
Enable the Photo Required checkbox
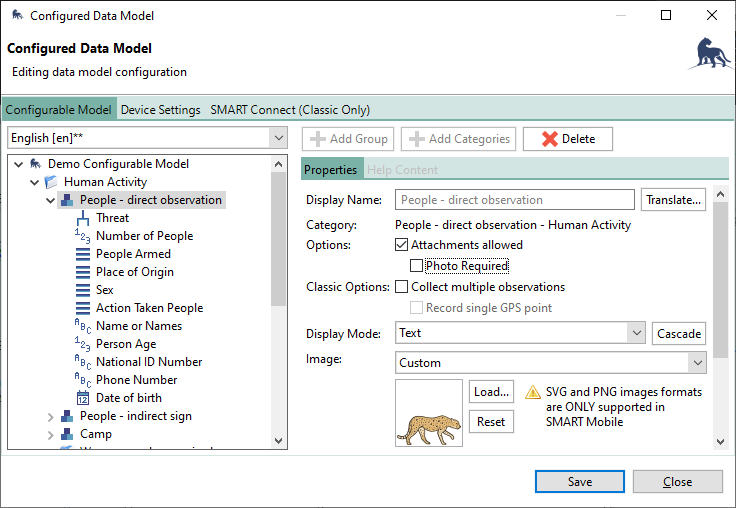pyautogui.click(x=417, y=266)
